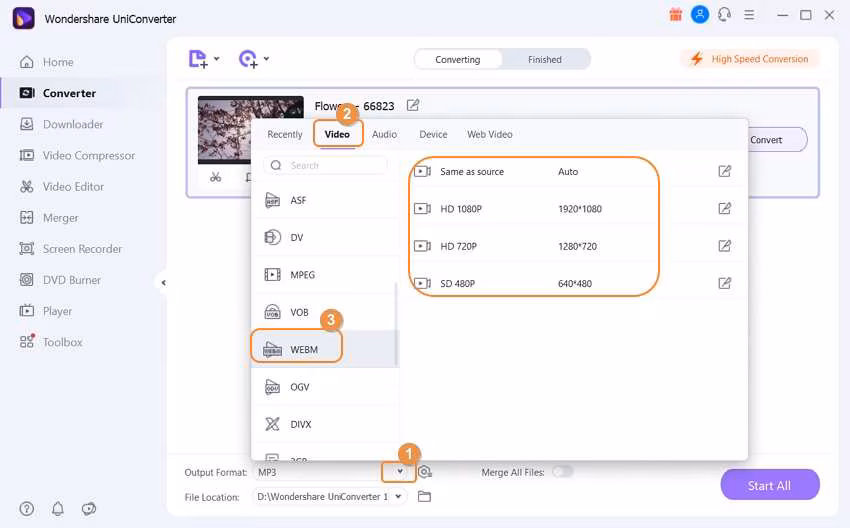Select the Video format tab
Screen dimensions: 850x528
tap(337, 134)
